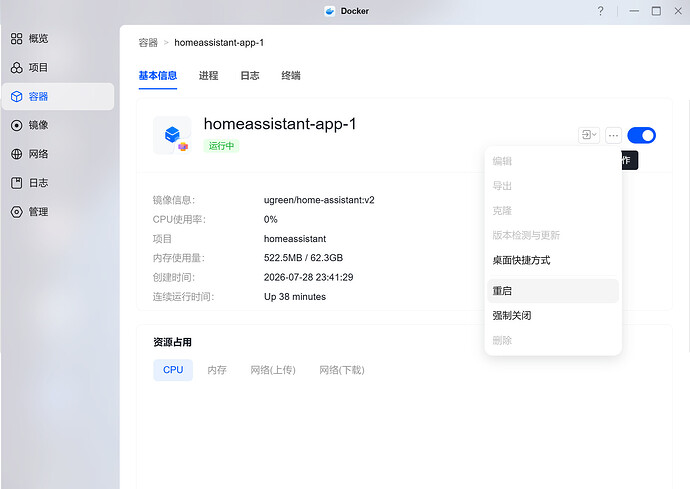Open the 日志 logs sidebar icon

point(16,183)
